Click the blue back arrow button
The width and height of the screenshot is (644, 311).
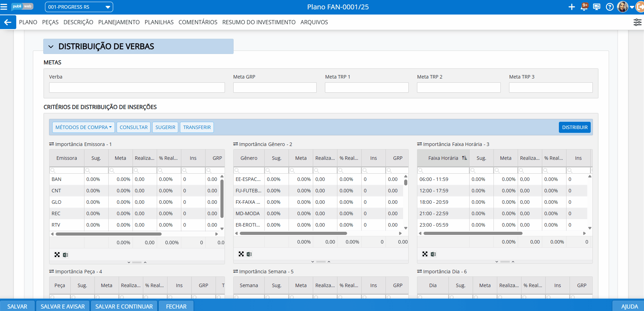click(x=8, y=22)
